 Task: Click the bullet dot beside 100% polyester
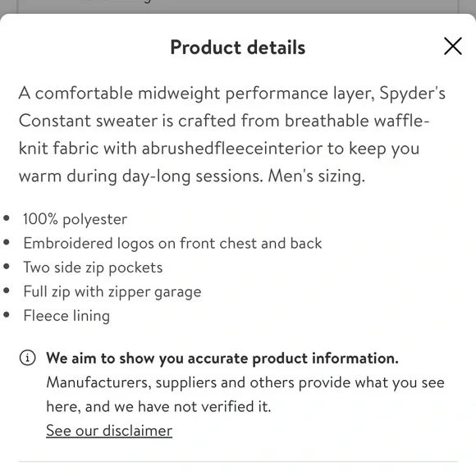coord(7,218)
